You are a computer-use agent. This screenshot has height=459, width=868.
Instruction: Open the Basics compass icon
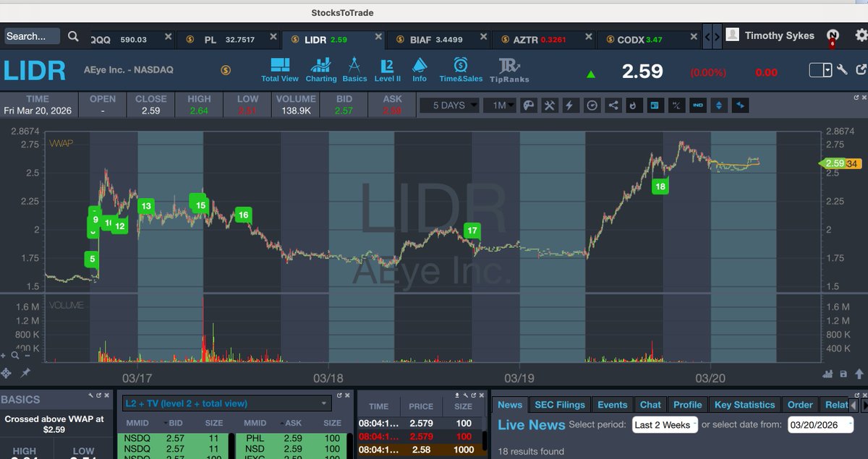(355, 69)
